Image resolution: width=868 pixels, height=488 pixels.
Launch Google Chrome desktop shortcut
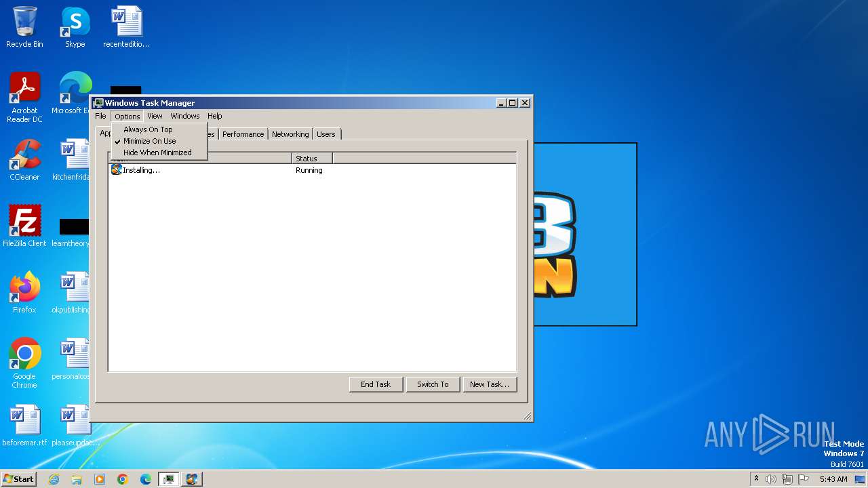pyautogui.click(x=24, y=363)
